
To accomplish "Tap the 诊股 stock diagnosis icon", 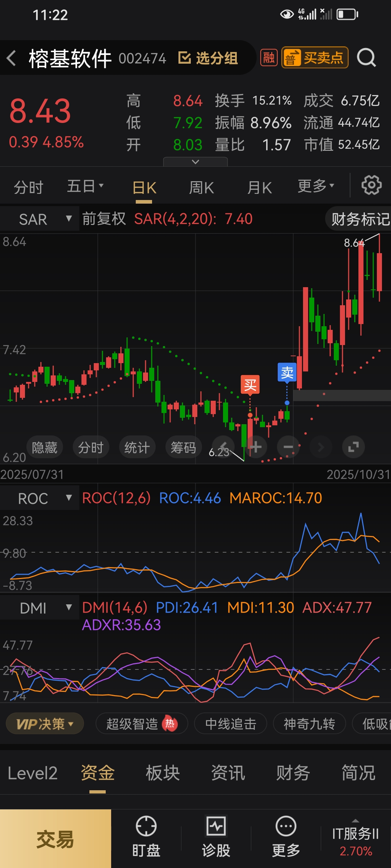I will pos(216,837).
